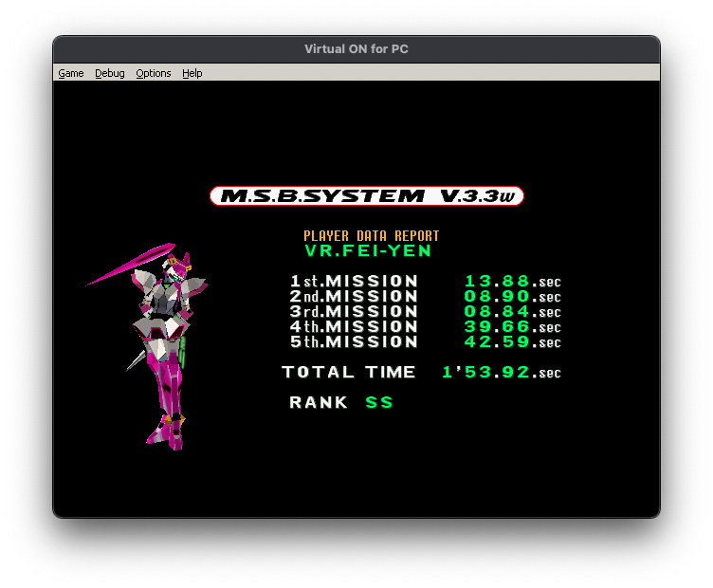Click the 08.90 sec mission time

(x=512, y=296)
